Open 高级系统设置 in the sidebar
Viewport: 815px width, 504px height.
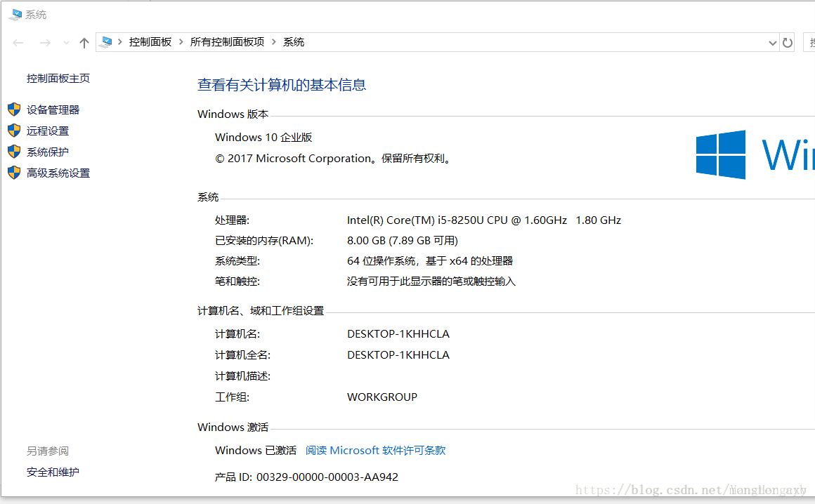point(58,173)
